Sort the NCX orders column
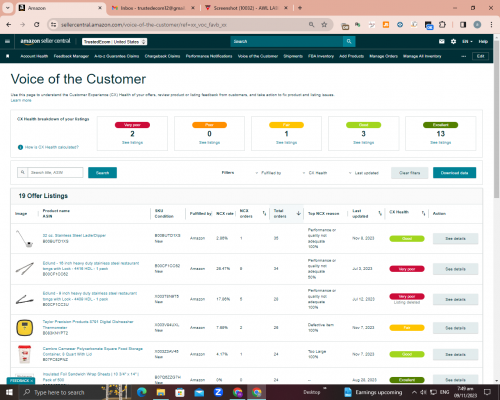This screenshot has width=500, height=400. point(264,213)
